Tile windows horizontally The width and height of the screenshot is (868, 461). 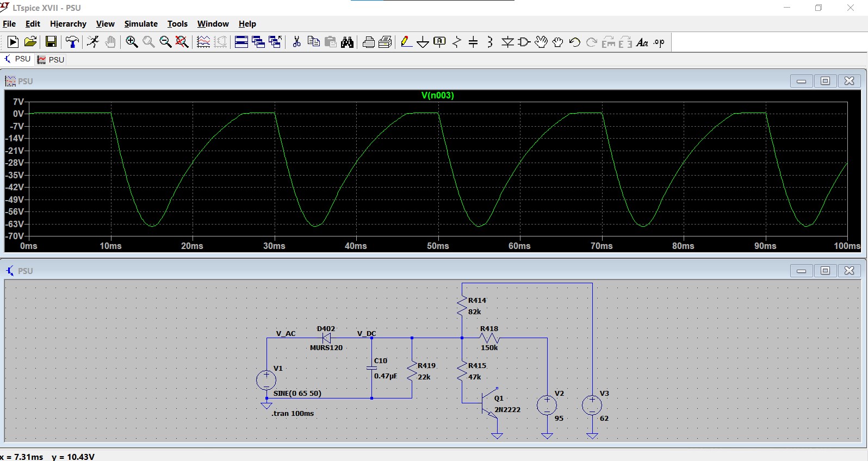241,42
